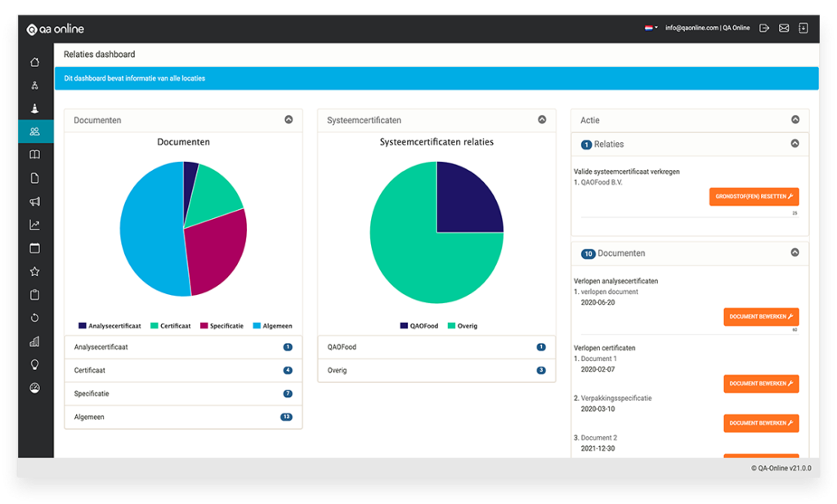Open the clock history icon in sidebar
837x504 pixels.
tap(34, 317)
